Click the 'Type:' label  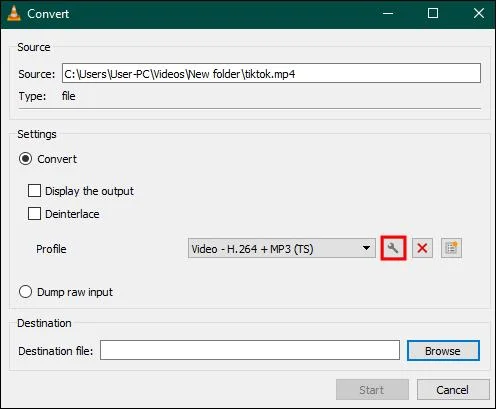[32, 96]
